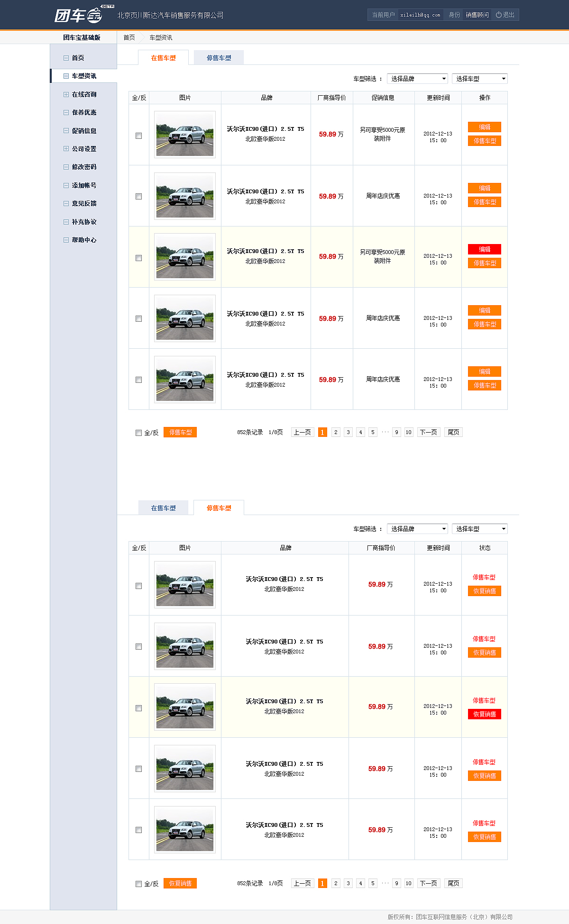Switch to 在售车型 tab in upper panel
The width and height of the screenshot is (569, 924).
coord(163,58)
